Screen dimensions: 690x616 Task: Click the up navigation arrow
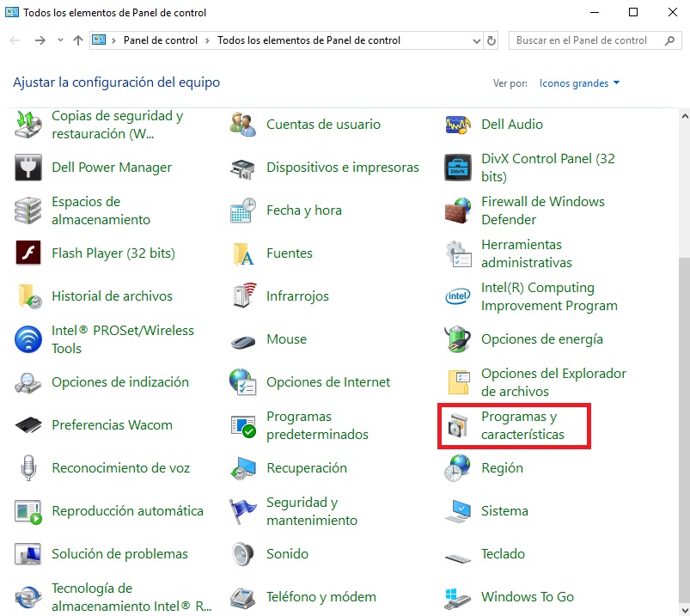pyautogui.click(x=79, y=40)
